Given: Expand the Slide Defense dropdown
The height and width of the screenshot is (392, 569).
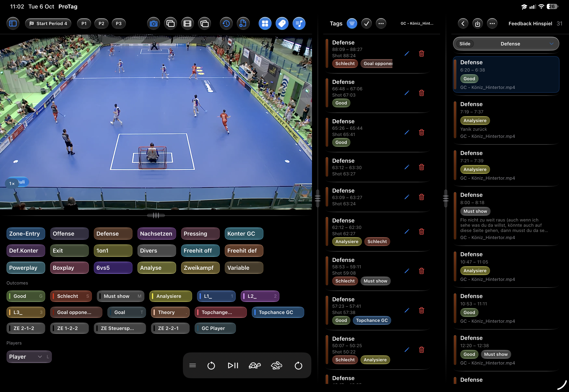Looking at the screenshot, I should click(506, 44).
